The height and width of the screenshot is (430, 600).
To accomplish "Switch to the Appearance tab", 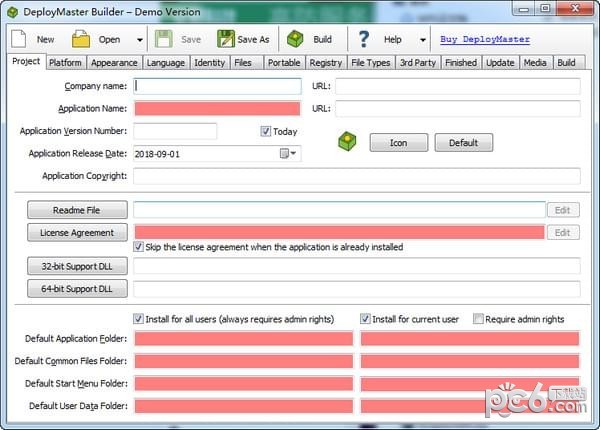I will pyautogui.click(x=114, y=63).
